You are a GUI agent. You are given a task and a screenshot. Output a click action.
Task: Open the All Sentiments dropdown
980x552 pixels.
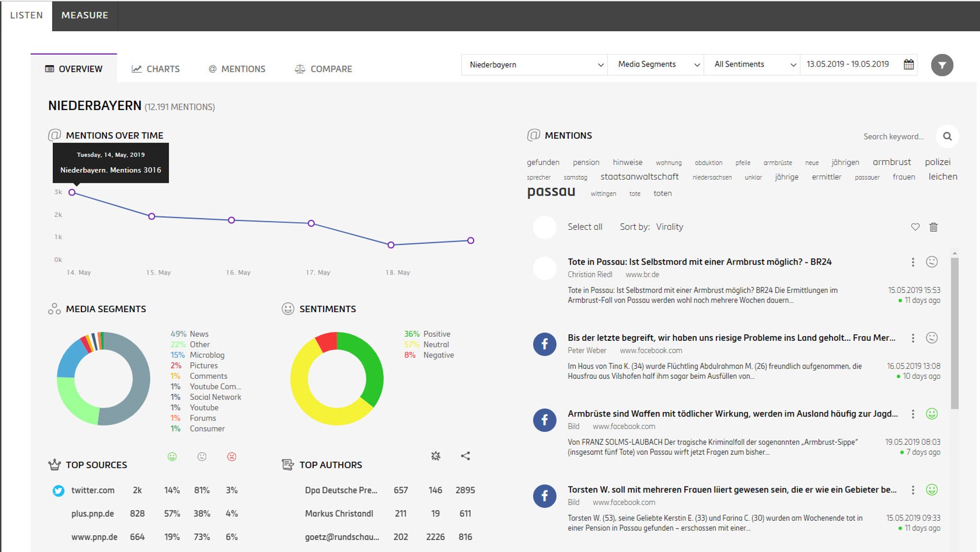(x=752, y=65)
